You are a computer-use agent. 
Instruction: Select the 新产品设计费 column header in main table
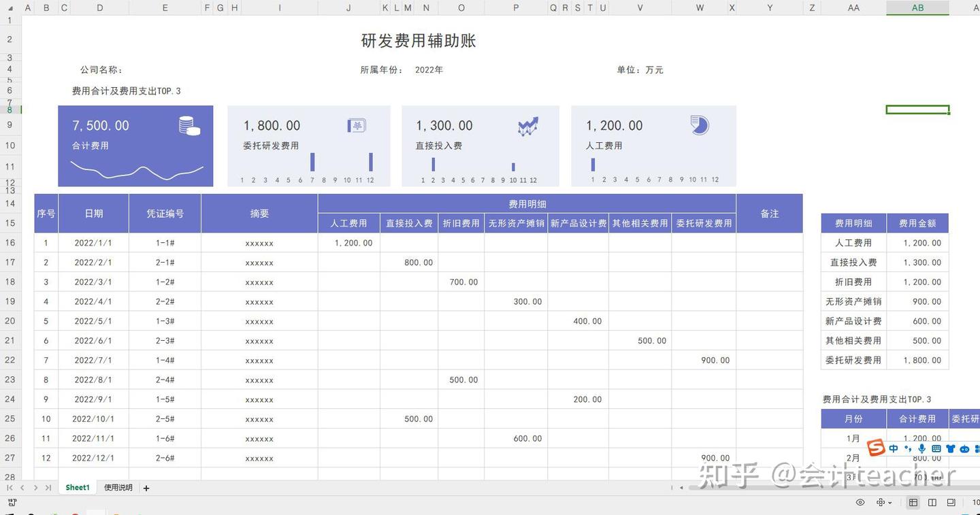[578, 223]
